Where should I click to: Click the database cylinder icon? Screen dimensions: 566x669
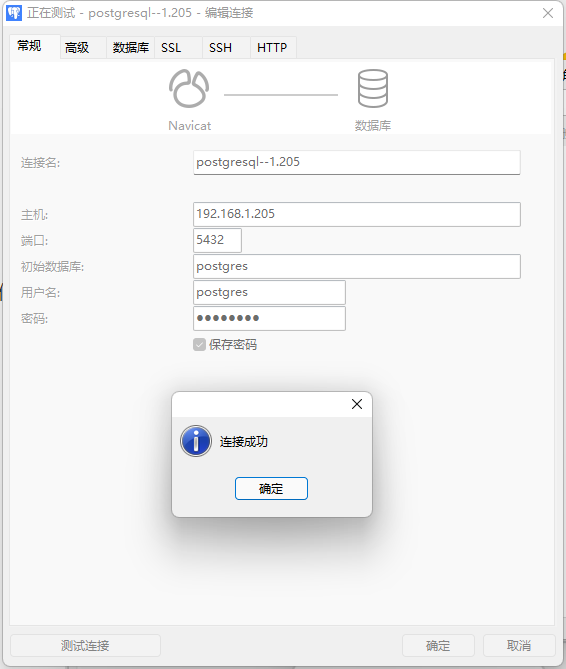coord(373,88)
